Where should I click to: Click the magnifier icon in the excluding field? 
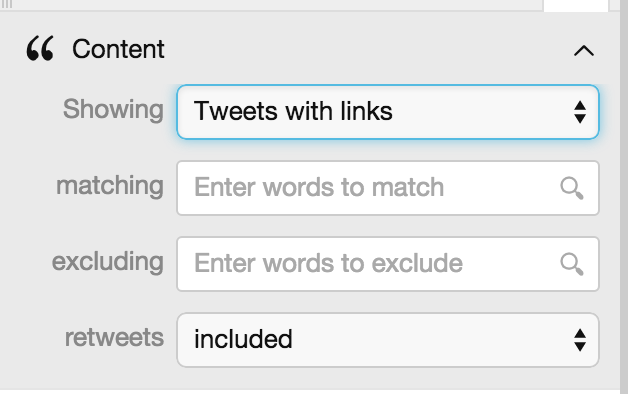click(572, 264)
